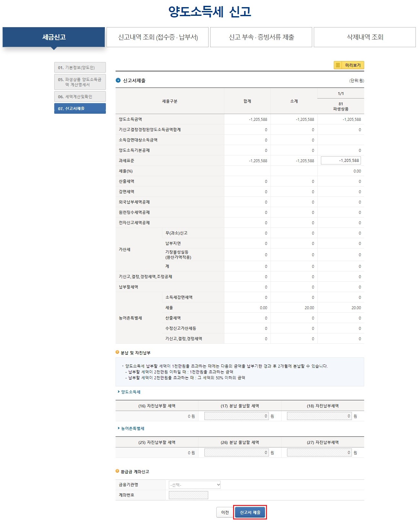Select step 05. 파생상품 양도소득금액 계산명세서
This screenshot has width=420, height=525.
point(80,82)
